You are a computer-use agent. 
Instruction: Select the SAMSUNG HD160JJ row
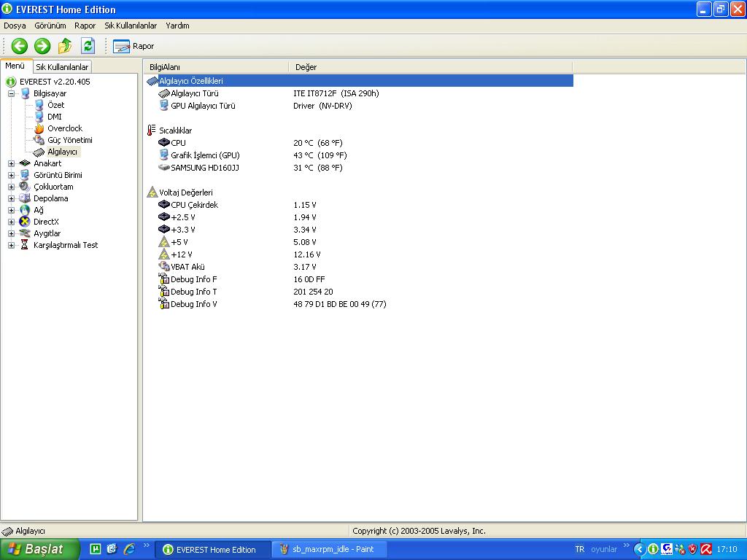tap(359, 168)
